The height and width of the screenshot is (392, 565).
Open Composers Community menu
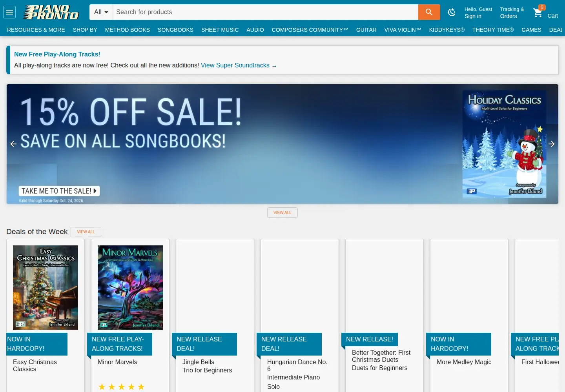click(x=310, y=30)
